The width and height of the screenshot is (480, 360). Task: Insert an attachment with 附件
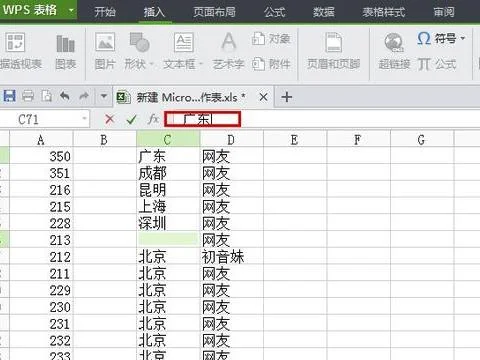[x=271, y=64]
